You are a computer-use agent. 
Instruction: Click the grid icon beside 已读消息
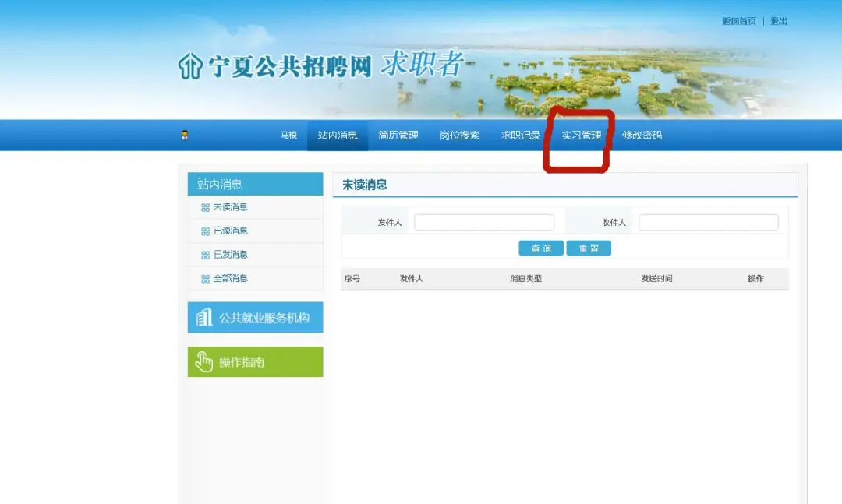click(x=205, y=231)
